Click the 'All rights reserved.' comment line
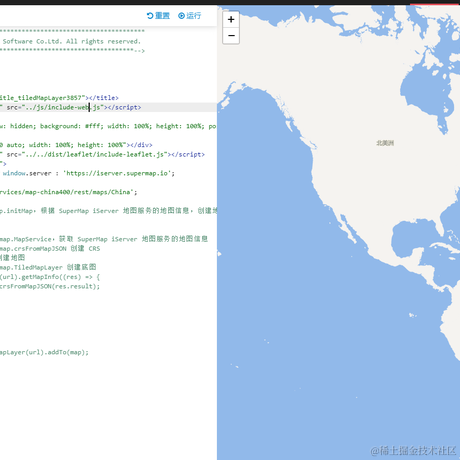 click(71, 41)
